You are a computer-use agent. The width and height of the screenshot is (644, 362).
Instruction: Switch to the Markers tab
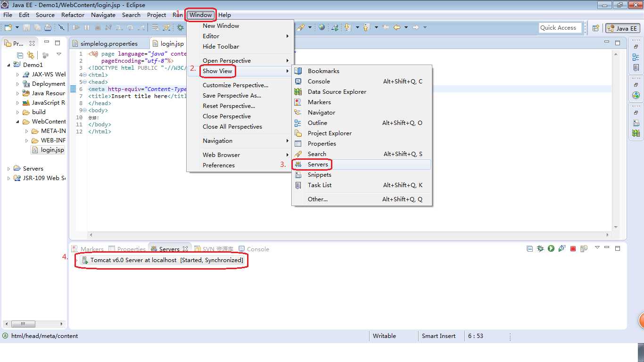(88, 249)
